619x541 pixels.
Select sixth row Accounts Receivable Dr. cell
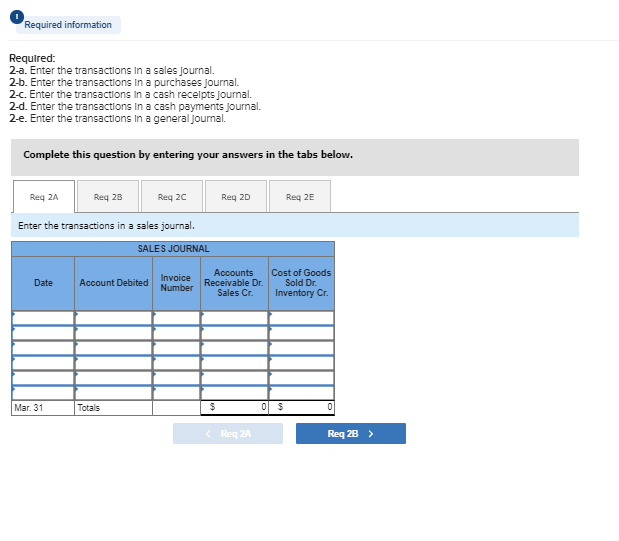[234, 393]
